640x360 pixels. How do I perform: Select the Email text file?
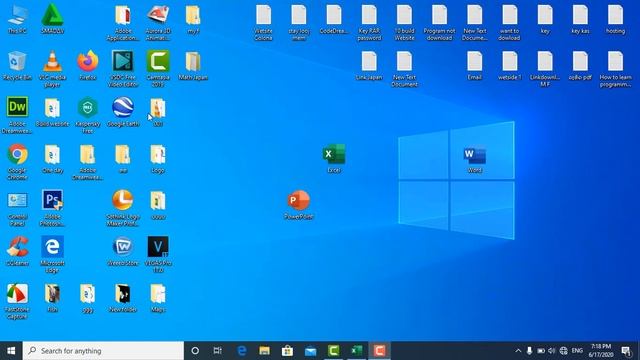point(475,65)
